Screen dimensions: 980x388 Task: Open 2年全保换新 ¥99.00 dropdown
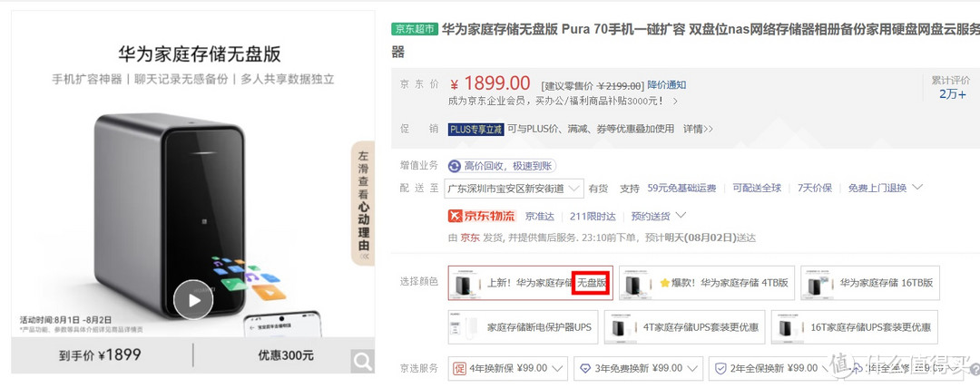pos(774,369)
